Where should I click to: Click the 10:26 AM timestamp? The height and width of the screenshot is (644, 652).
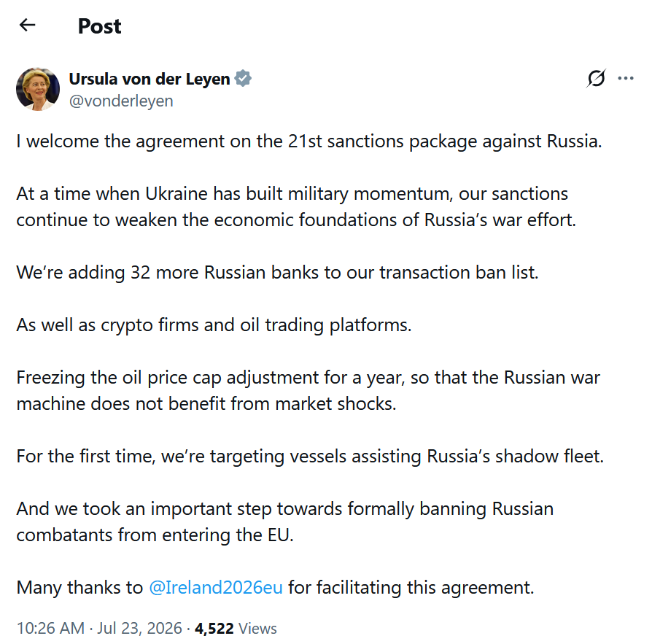click(x=50, y=628)
